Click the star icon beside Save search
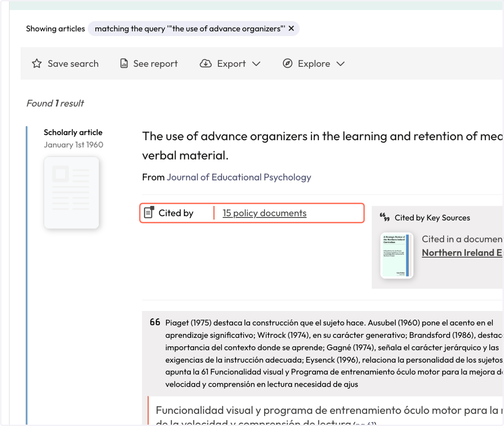 click(37, 63)
